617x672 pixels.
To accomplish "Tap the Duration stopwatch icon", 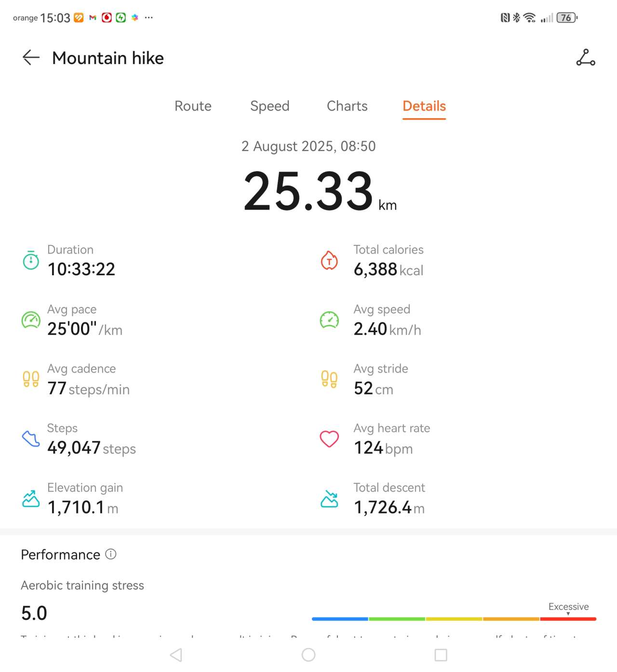I will click(31, 260).
